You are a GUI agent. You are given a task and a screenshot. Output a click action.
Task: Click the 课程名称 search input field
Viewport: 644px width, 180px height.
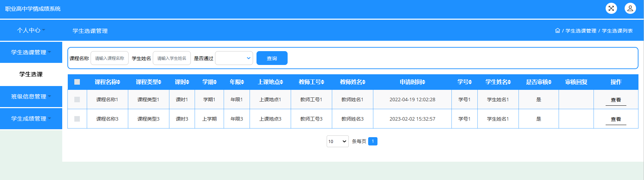coord(110,58)
